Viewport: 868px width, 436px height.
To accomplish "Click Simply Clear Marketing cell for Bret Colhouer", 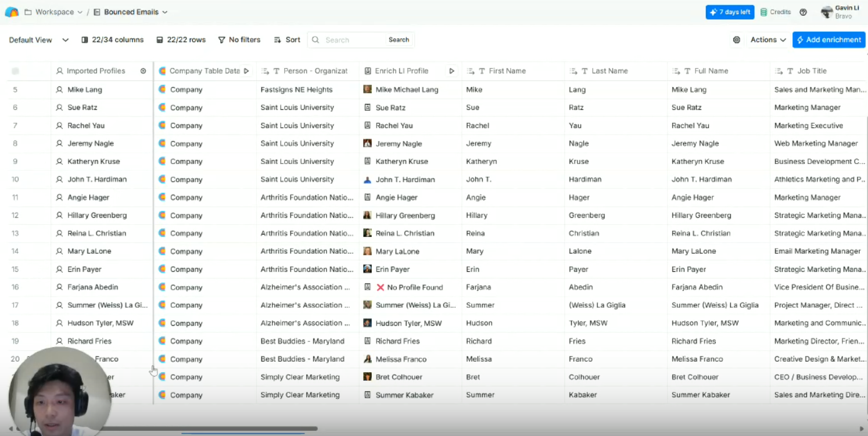I will point(308,377).
